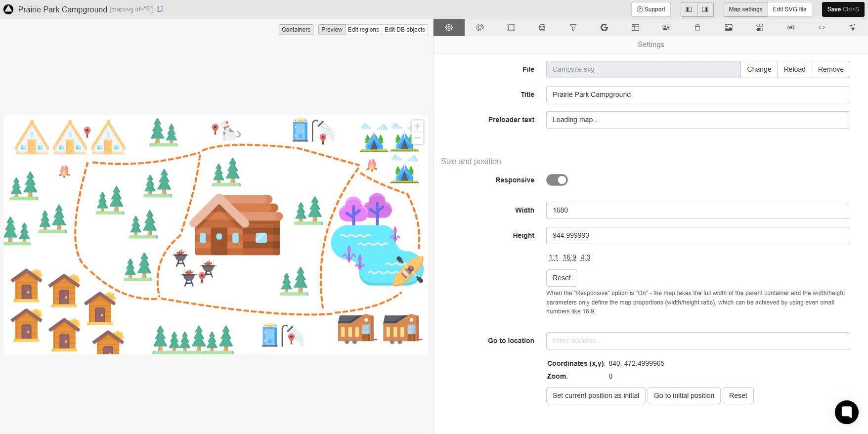Disable the Responsive toggle
868x434 pixels.
557,180
